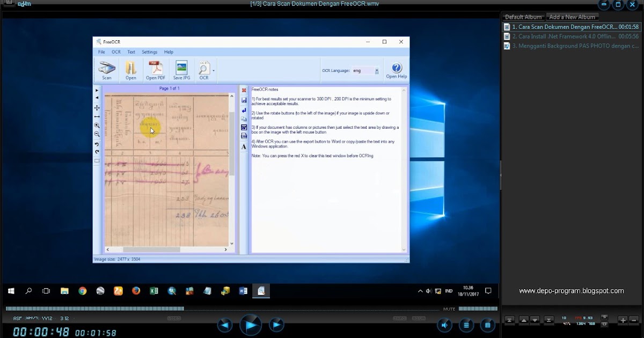Click the next page right-arrow icon
This screenshot has height=338, width=644.
click(97, 90)
